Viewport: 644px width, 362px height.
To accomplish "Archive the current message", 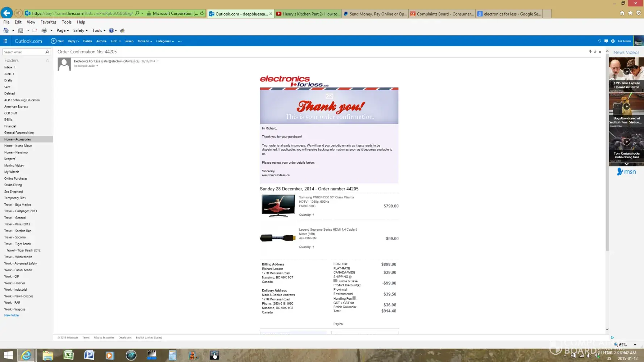I will [101, 41].
